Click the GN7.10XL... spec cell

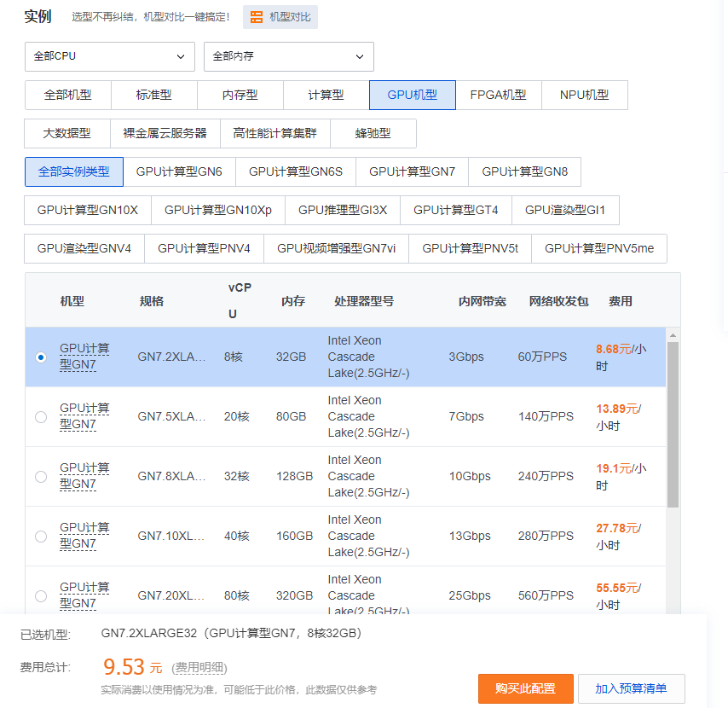point(170,537)
